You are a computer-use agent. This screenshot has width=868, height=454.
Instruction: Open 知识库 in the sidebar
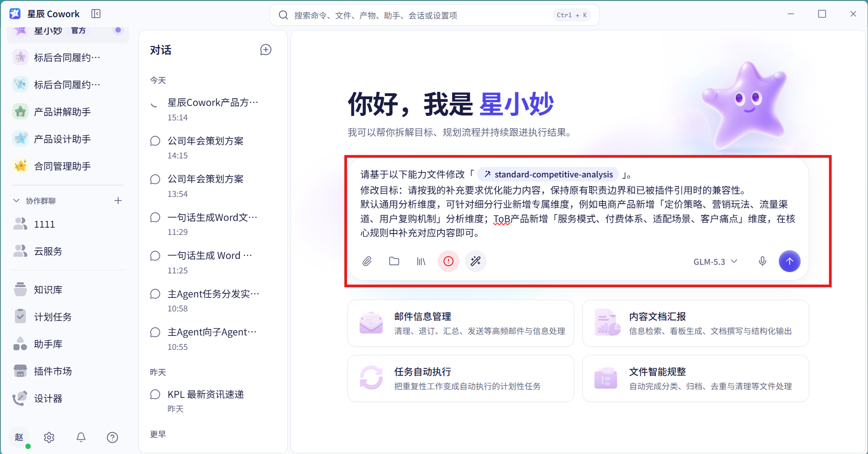(x=68, y=290)
